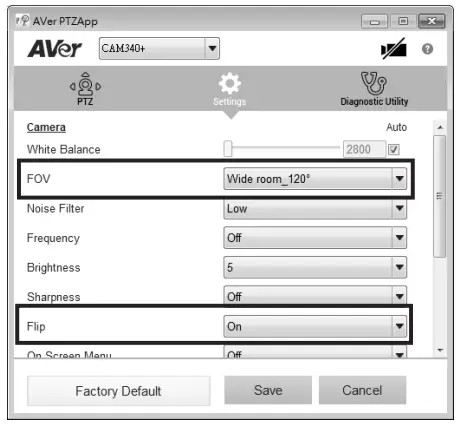Click the Camera section heading
The image size is (458, 429).
46,127
